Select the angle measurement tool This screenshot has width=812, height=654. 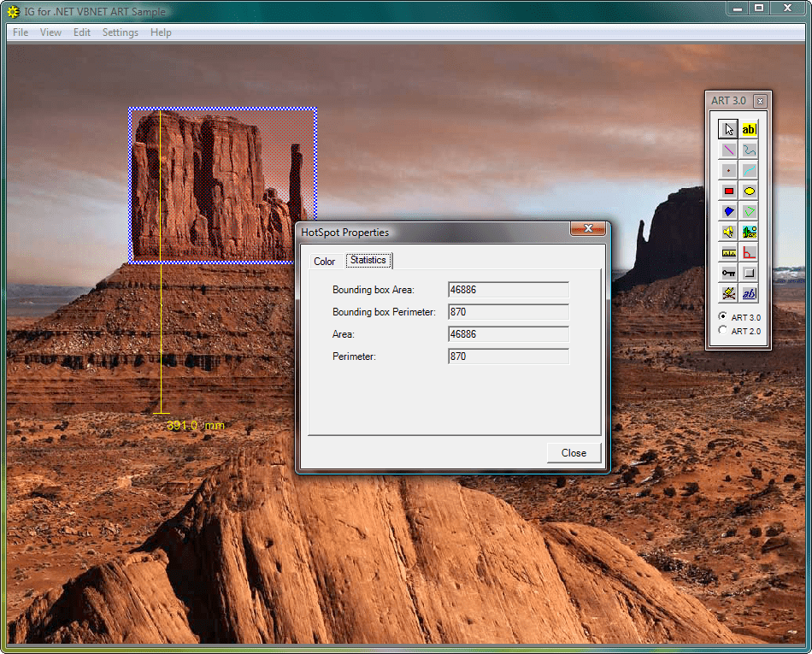point(750,252)
